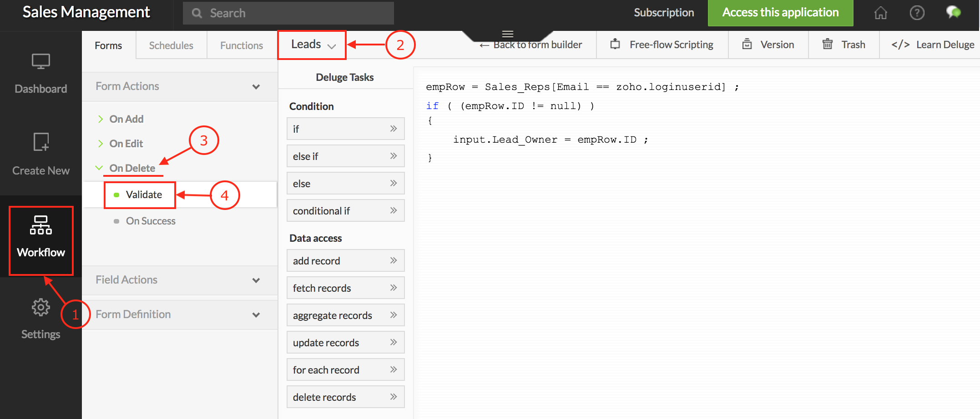Click double-chevron on add record task
This screenshot has width=980, height=419.
[394, 260]
